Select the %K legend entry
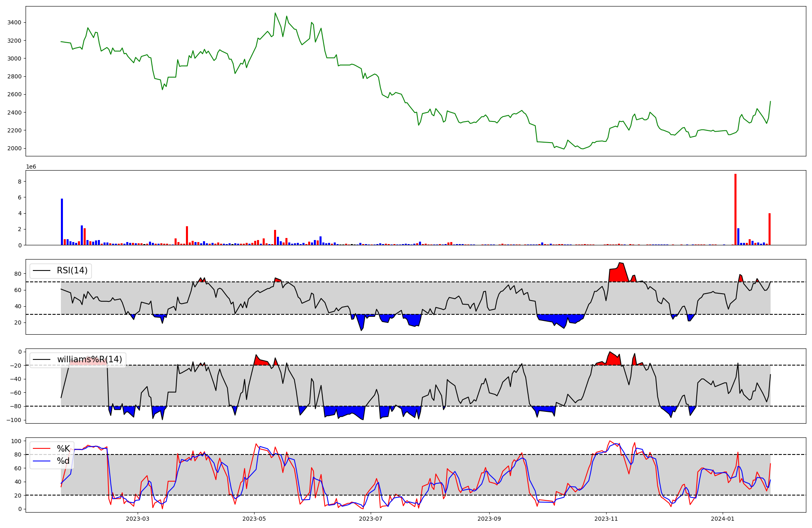Image resolution: width=812 pixels, height=528 pixels. 63,449
